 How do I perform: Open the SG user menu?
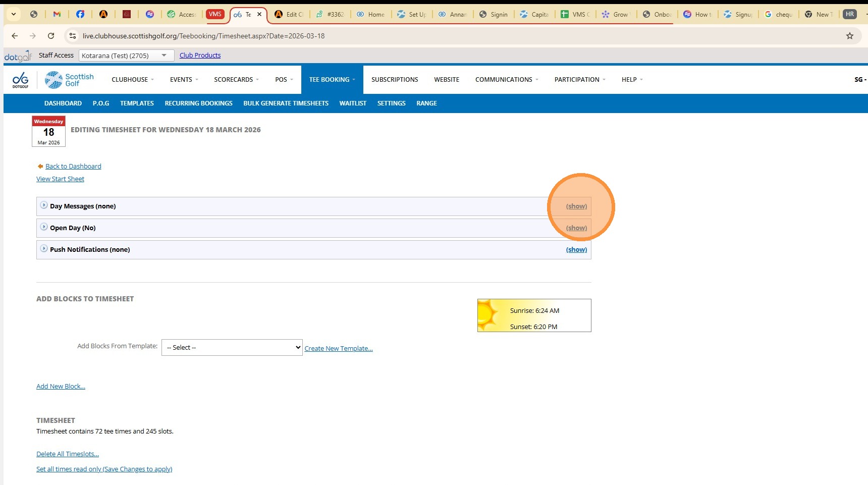tap(860, 80)
